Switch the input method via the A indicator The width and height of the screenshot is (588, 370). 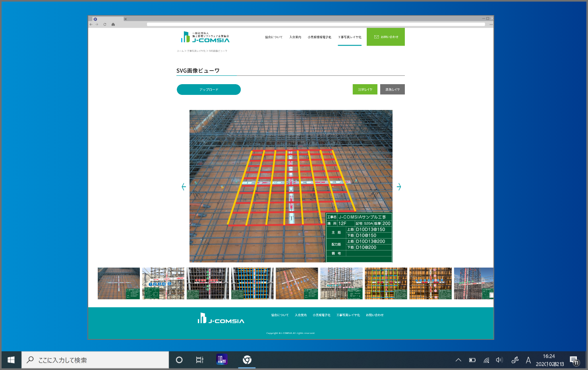[528, 360]
